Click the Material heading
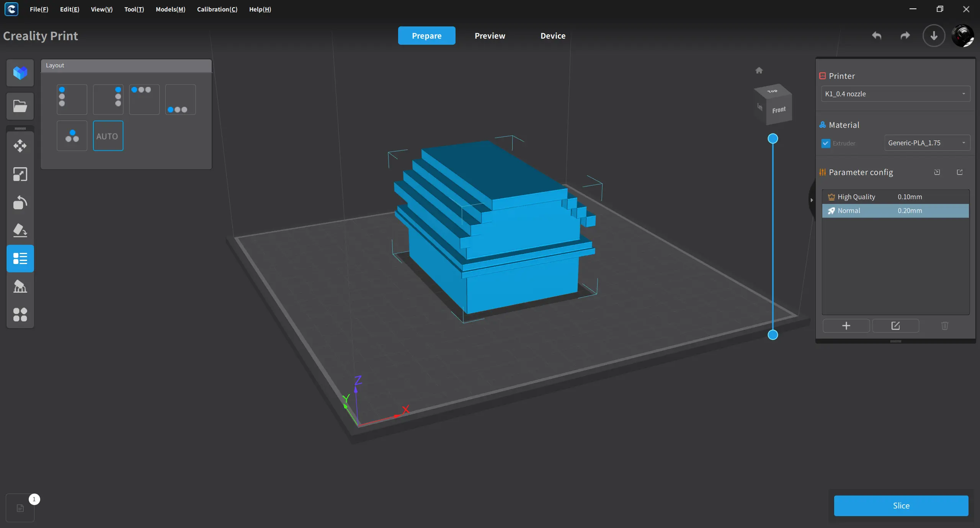The width and height of the screenshot is (980, 528). (x=844, y=125)
